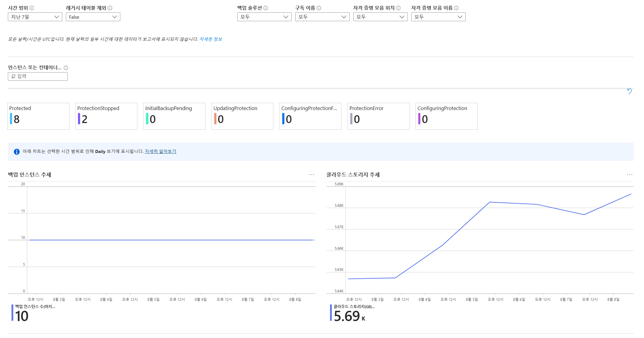Click info icon beside 구독 이름

(319, 8)
